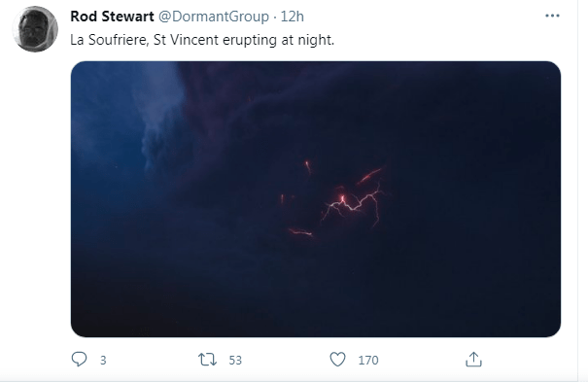Open the @DormantGroup handle link
Image resolution: width=588 pixels, height=382 pixels.
pos(214,17)
